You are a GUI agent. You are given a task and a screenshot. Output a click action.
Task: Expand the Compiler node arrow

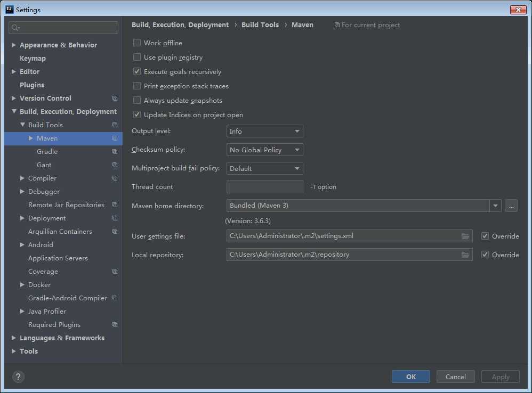(x=22, y=178)
